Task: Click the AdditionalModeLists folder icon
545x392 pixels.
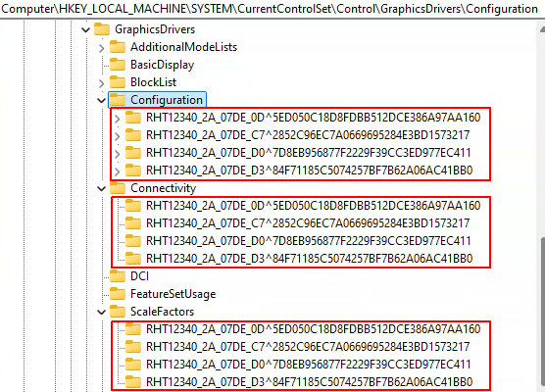Action: coord(118,47)
